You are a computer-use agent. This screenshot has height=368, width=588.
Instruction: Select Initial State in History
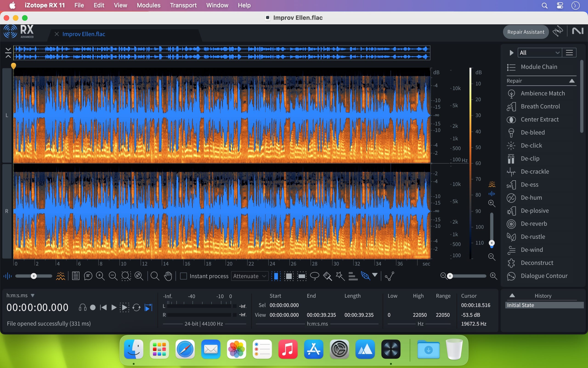(x=545, y=305)
